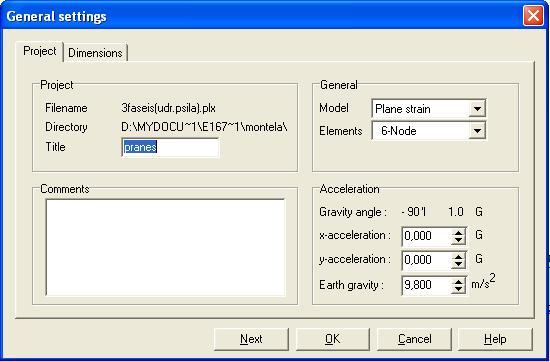Click the directory path D:\MYDOCU~1\E167~1\montela\
Viewport: 550px width, 362px height.
coord(204,127)
